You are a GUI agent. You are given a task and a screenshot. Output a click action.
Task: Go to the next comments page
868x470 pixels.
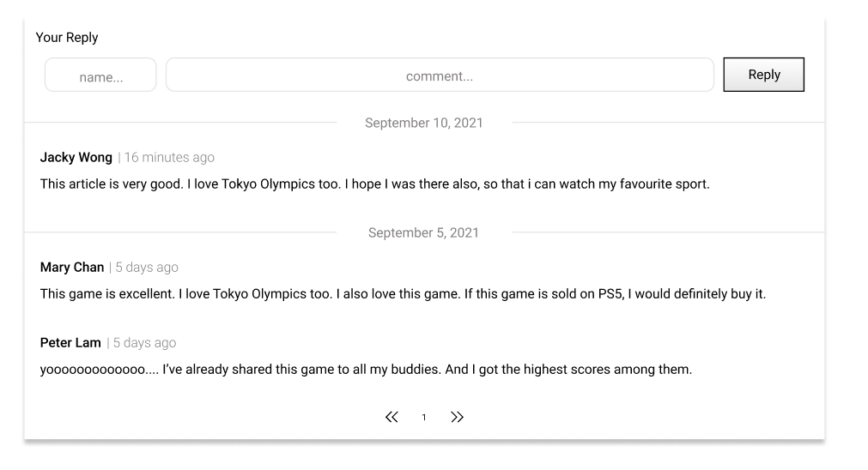coord(457,417)
